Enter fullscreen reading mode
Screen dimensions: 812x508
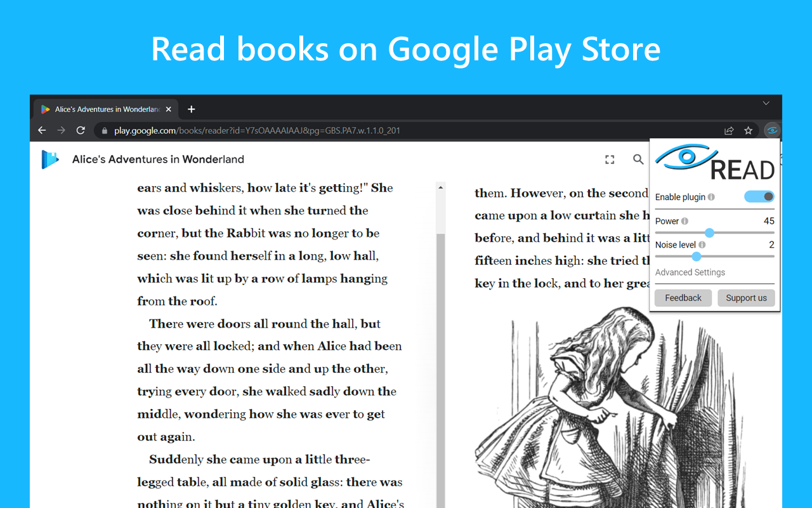pos(610,159)
